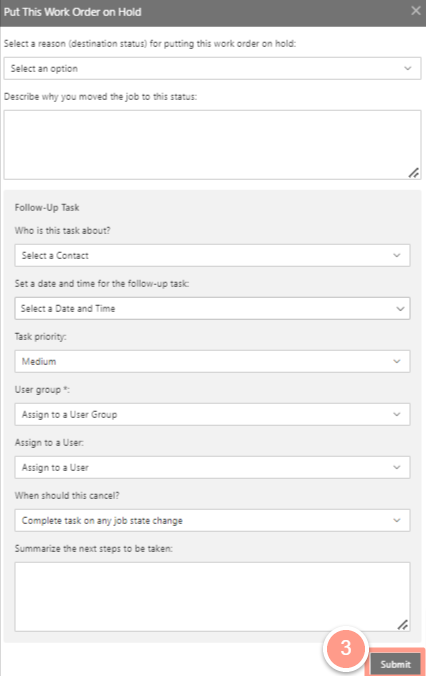Screen dimensions: 426x676
Task: Click the chevron of the cancel condition dropdown
Action: coord(397,520)
